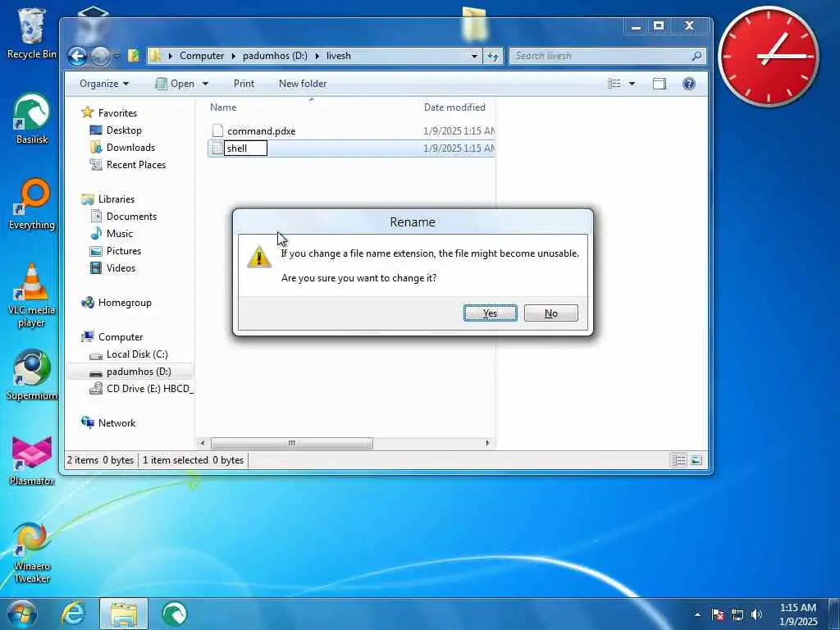Open Local Disk (C:) in the sidebar
Screen dimensions: 840x630
click(x=137, y=354)
